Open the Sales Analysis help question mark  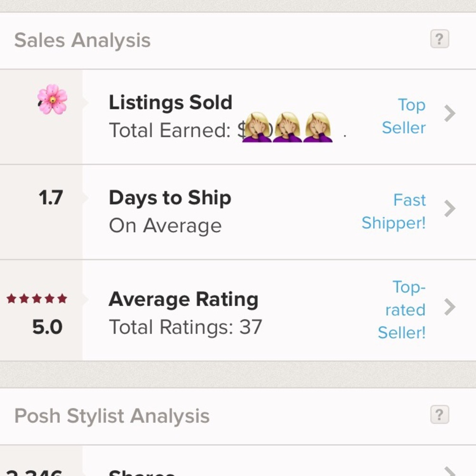[x=439, y=39]
